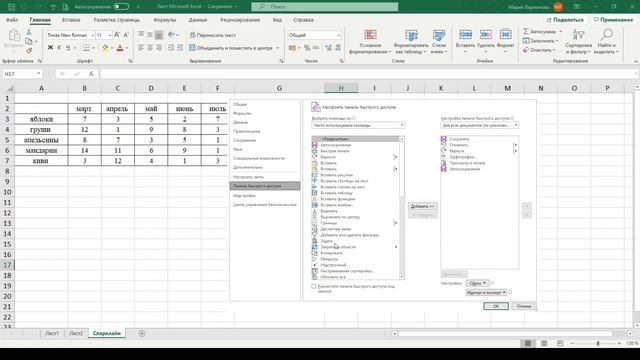
Task: Open the Сброс dropdown in dialog
Action: point(478,283)
